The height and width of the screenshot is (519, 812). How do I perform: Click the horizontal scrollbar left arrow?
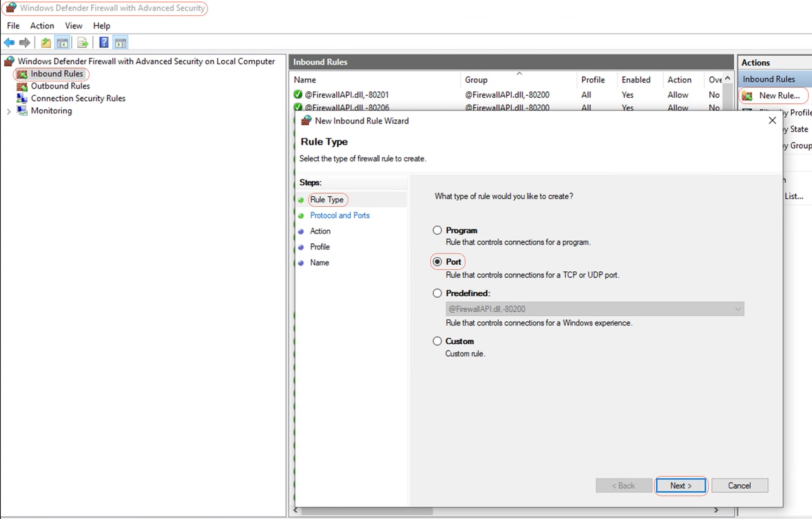coord(295,510)
